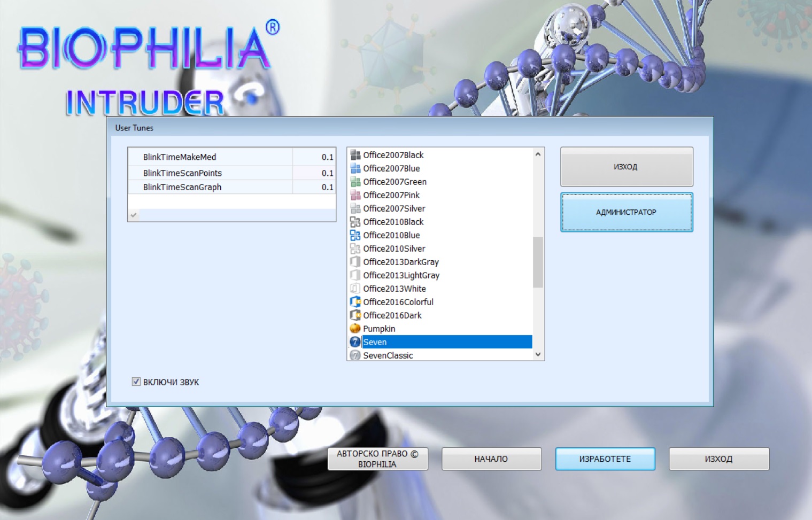
Task: Select the highlighted Seven skin name
Action: tap(375, 342)
